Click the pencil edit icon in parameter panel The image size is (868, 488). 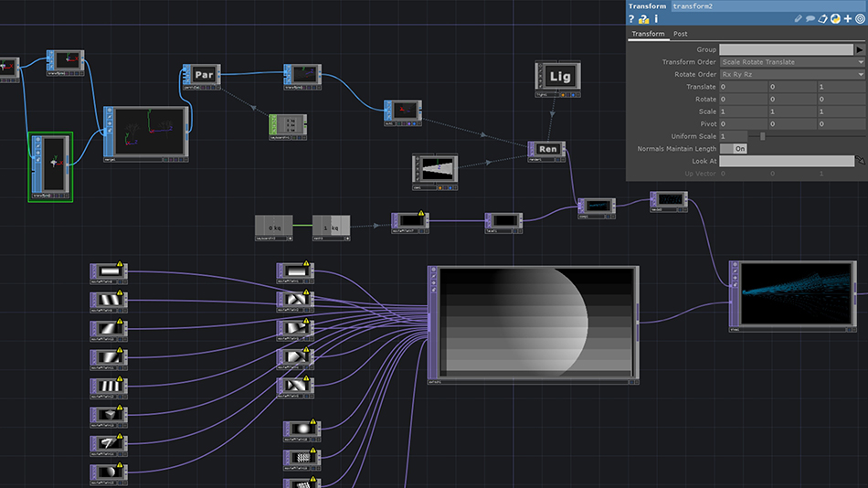(798, 19)
